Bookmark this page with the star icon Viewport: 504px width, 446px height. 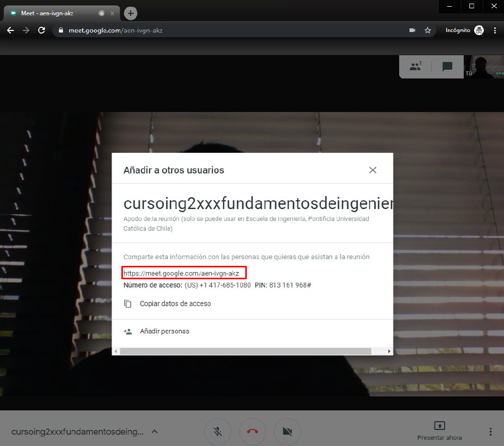click(x=428, y=30)
